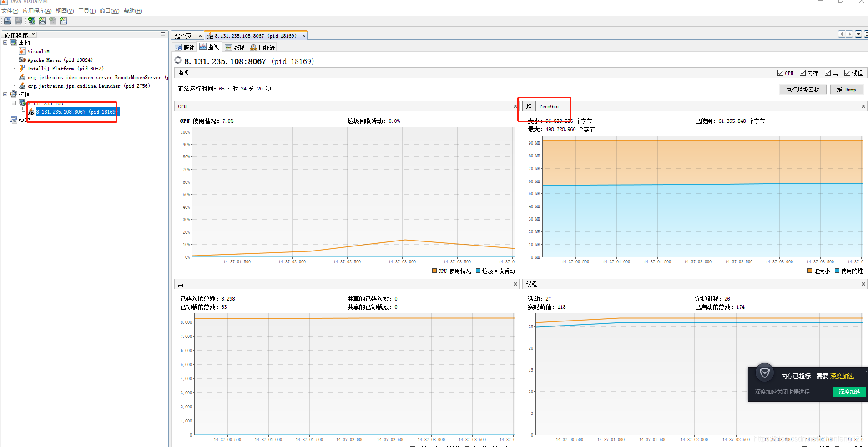Screen dimensions: 868x447
Task: Click the 执行垃圾回收 button
Action: (802, 89)
